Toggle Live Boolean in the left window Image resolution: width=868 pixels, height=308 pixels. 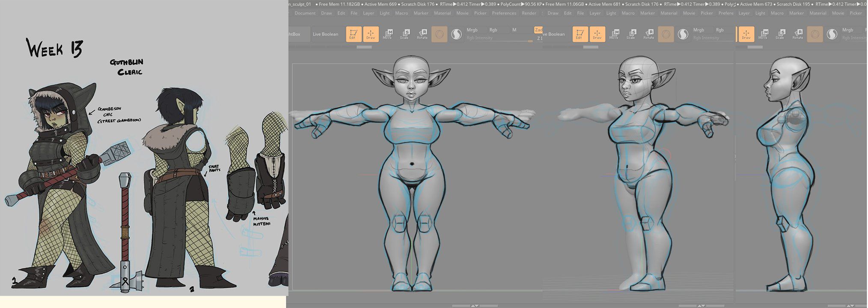325,34
